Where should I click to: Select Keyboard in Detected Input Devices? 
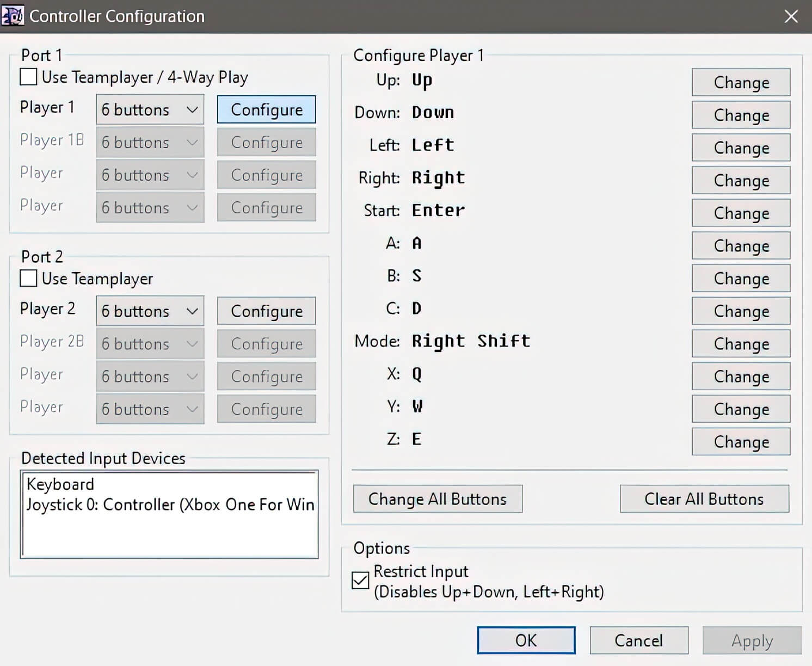[x=60, y=484]
